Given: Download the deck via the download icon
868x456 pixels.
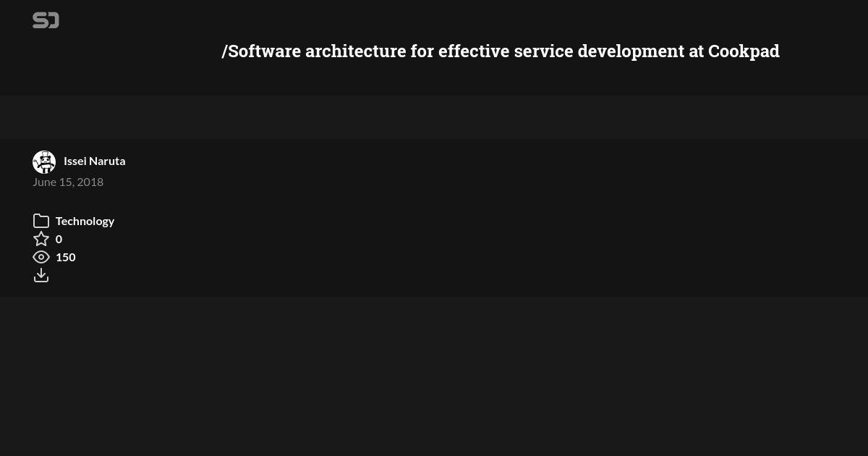Looking at the screenshot, I should pyautogui.click(x=41, y=275).
